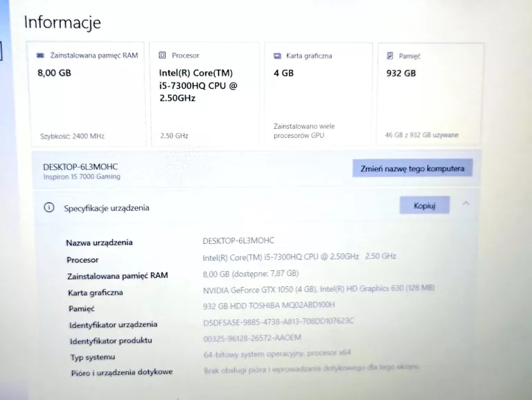Image resolution: width=532 pixels, height=400 pixels.
Task: Click Pamięć label in specifications list
Action: click(82, 308)
